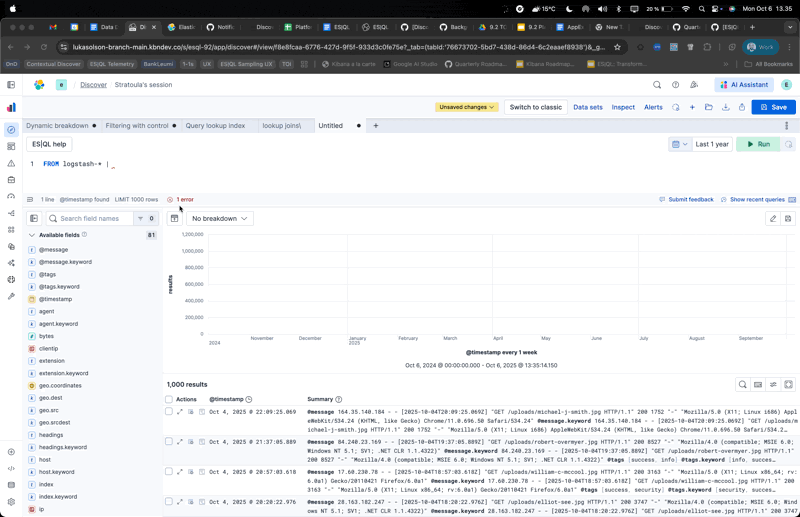Click the Save button
The height and width of the screenshot is (517, 800).
[x=773, y=107]
